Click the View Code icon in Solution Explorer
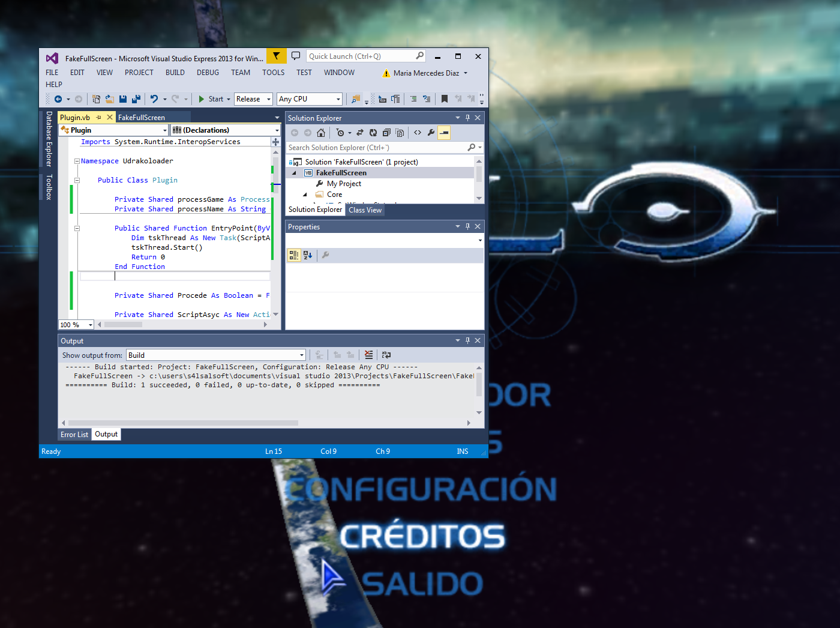The height and width of the screenshot is (628, 840). 418,133
